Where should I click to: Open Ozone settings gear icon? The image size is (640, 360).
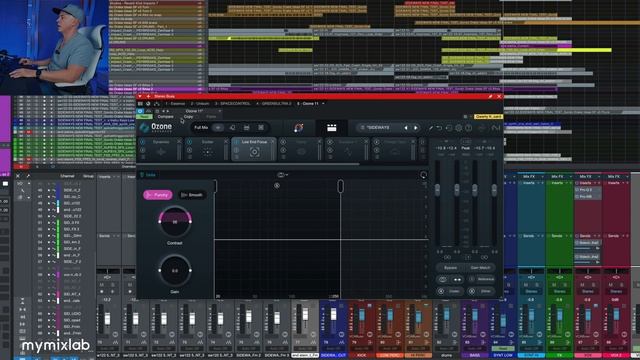click(x=459, y=128)
